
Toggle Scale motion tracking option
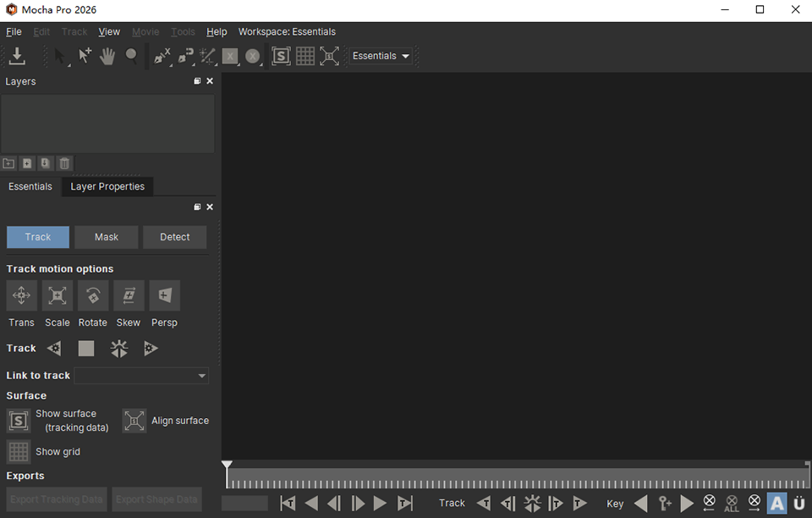pyautogui.click(x=58, y=295)
